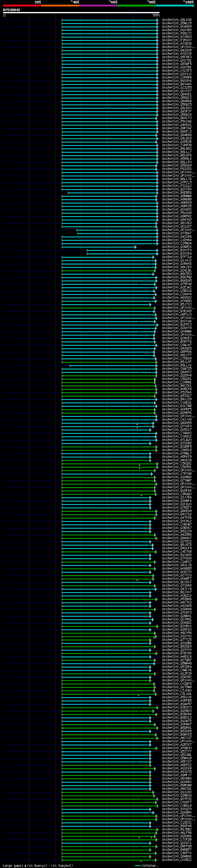Click label UniRef100_Q5ZTY7
This screenshot has width=197, height=868.
pos(177,751)
